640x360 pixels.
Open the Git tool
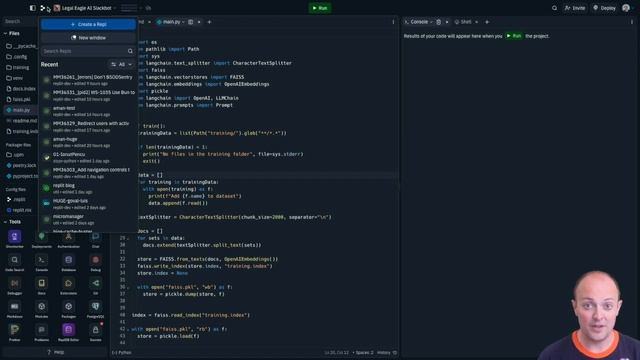[96, 285]
